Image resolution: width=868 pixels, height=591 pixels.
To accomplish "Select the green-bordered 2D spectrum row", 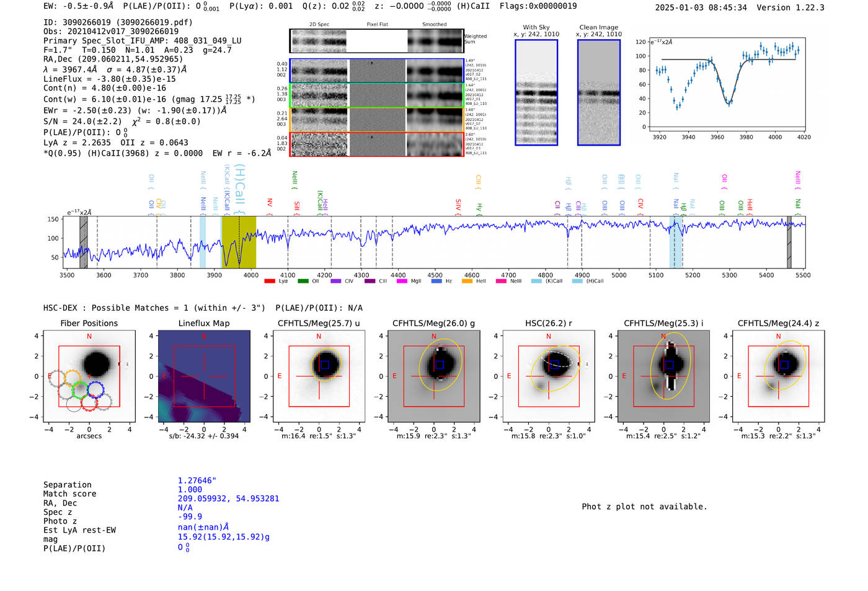I will click(x=377, y=96).
